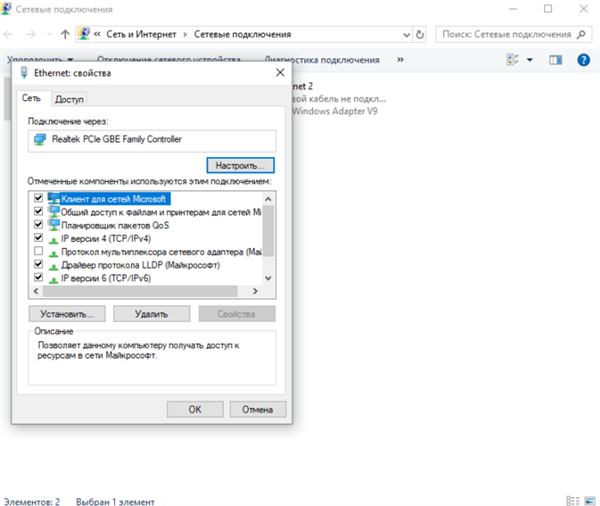Click the Удалить button

click(x=152, y=314)
